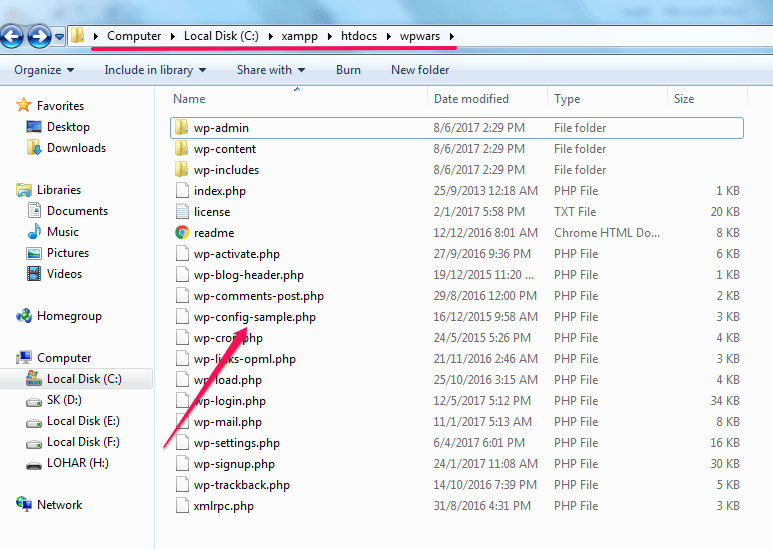Viewport: 773px width, 550px height.
Task: Select the wp-trackback.php file name
Action: pyautogui.click(x=242, y=485)
